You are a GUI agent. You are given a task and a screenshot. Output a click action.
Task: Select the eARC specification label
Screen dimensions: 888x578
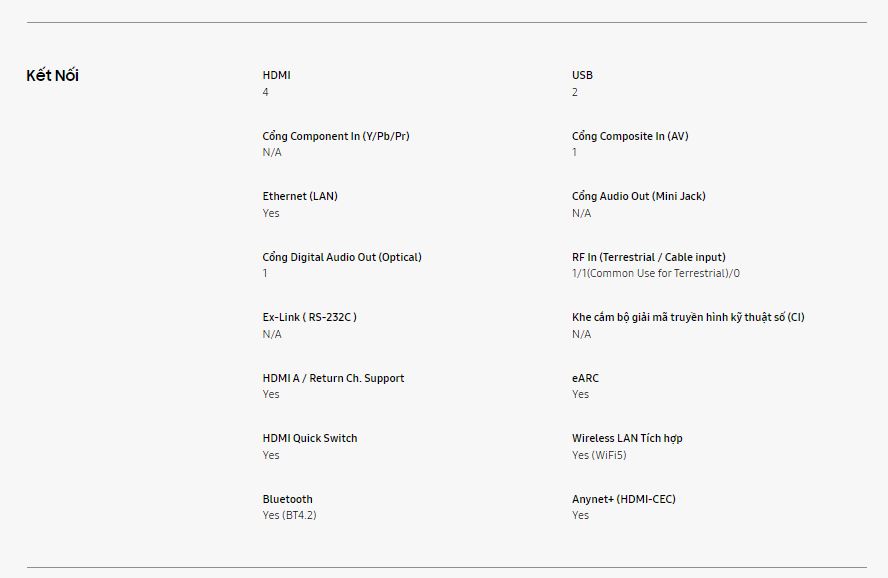click(x=586, y=378)
